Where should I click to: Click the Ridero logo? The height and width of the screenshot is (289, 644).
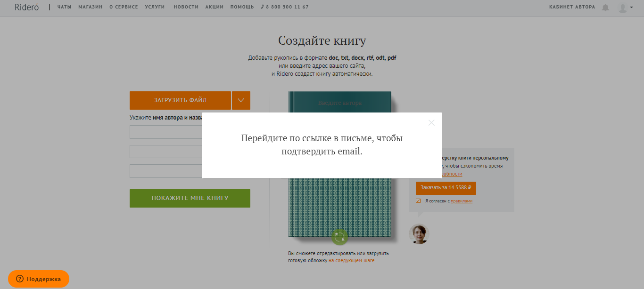coord(26,7)
